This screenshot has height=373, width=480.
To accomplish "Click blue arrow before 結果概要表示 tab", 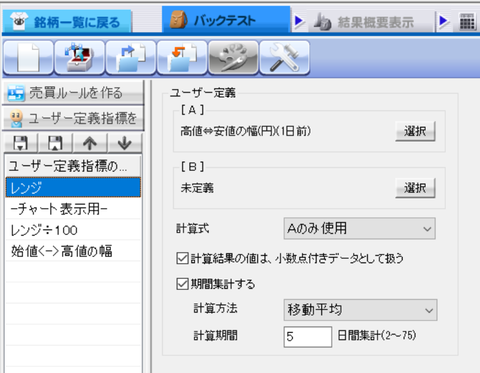I will click(x=299, y=21).
